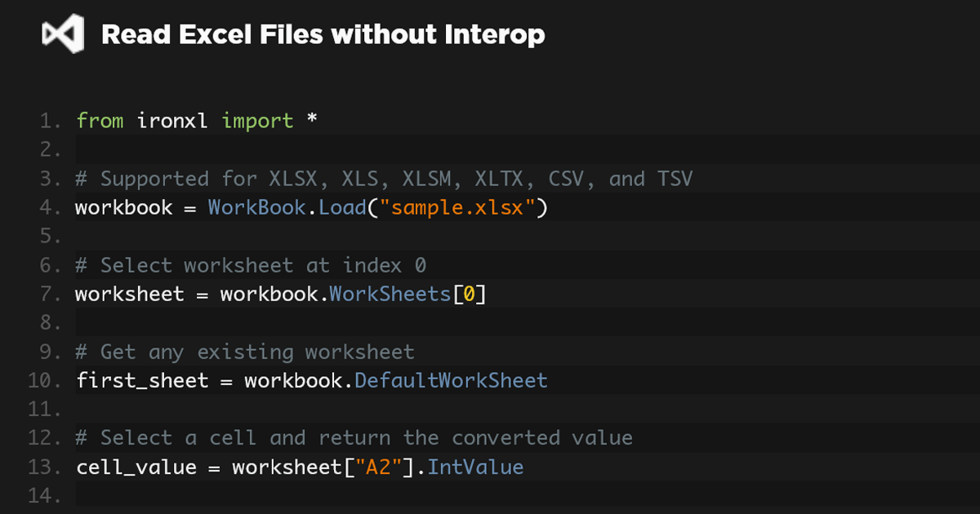Screen dimensions: 980x514
Task: Click the string "A2" on line 13
Action: click(x=378, y=467)
